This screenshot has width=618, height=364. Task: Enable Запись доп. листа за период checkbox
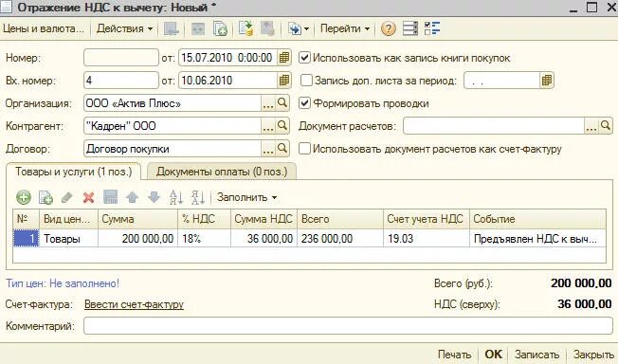[x=306, y=81]
